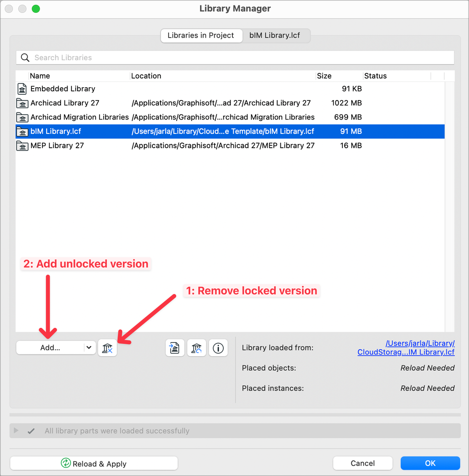Sort by the Status column header

(x=375, y=76)
